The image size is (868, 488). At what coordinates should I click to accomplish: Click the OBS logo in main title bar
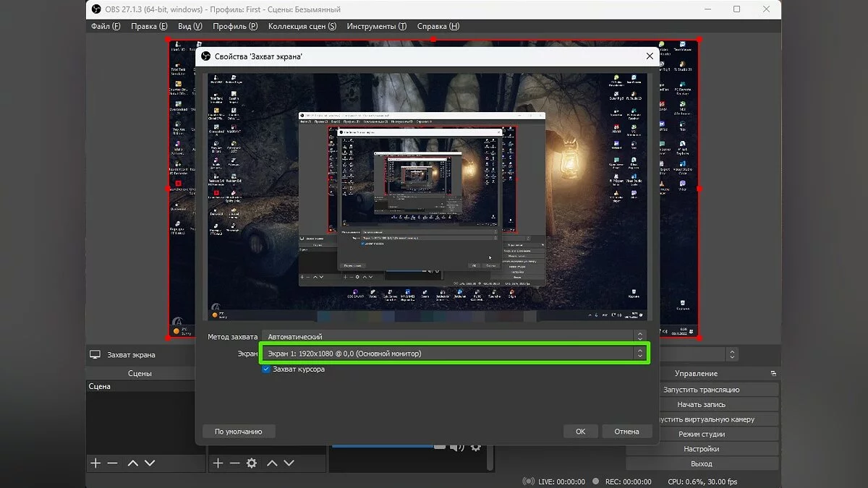coord(97,9)
